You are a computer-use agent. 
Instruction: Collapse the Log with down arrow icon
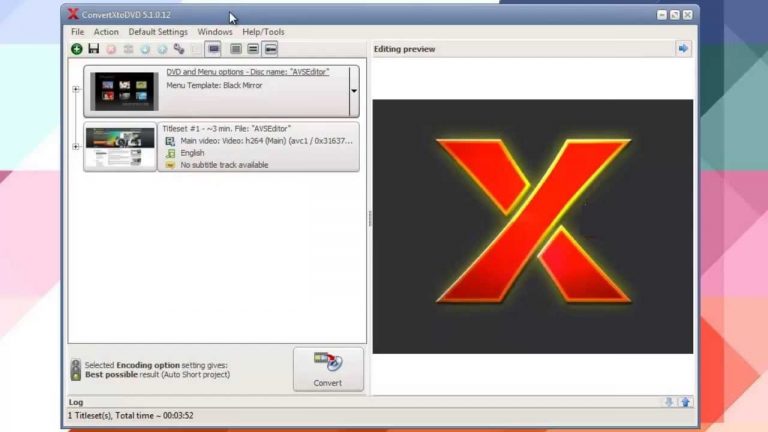669,402
